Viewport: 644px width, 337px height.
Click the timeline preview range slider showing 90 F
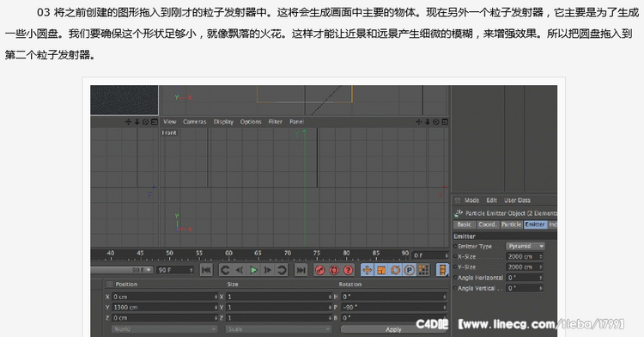(x=122, y=270)
